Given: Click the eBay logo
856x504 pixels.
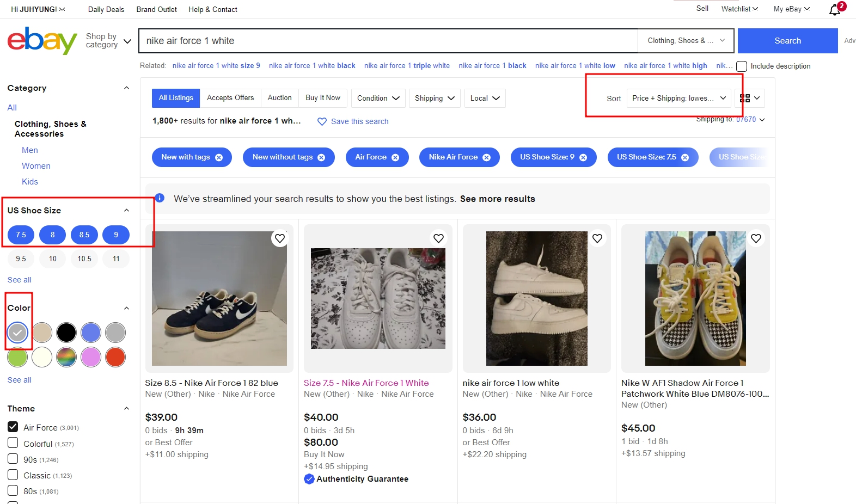Looking at the screenshot, I should 42,41.
